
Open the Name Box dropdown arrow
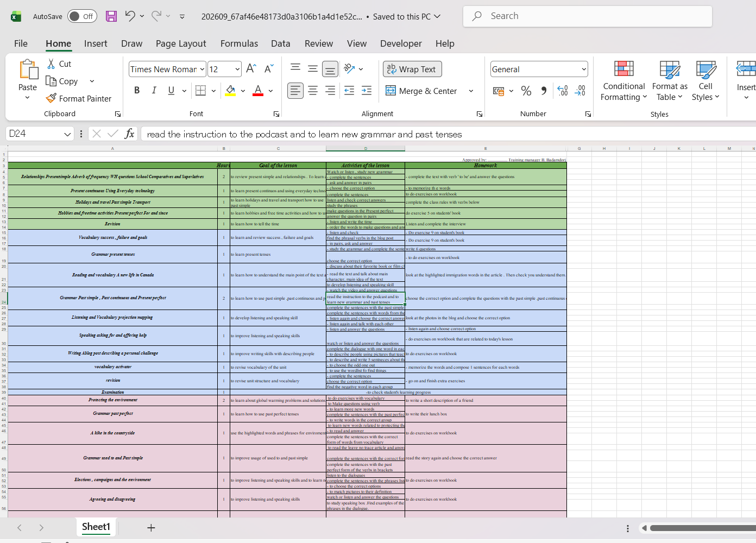click(67, 134)
